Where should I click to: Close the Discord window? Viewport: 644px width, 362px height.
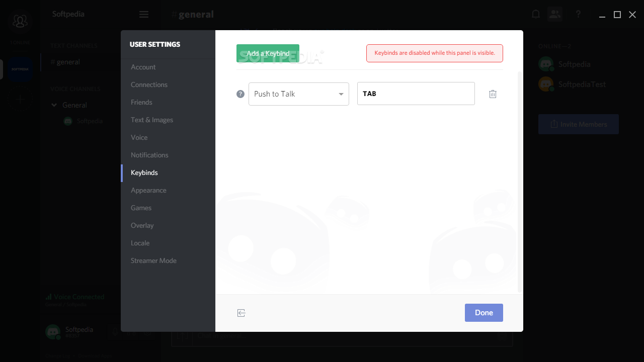click(632, 15)
